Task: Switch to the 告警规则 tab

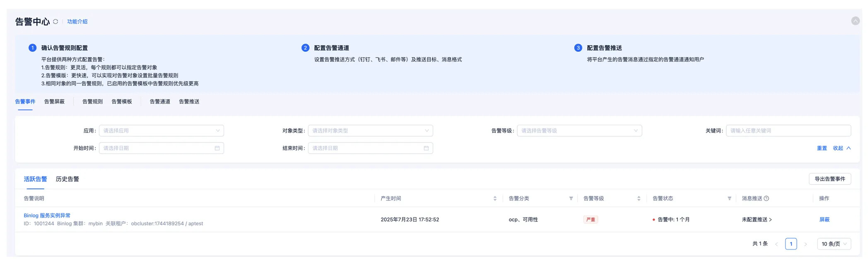Action: (92, 102)
